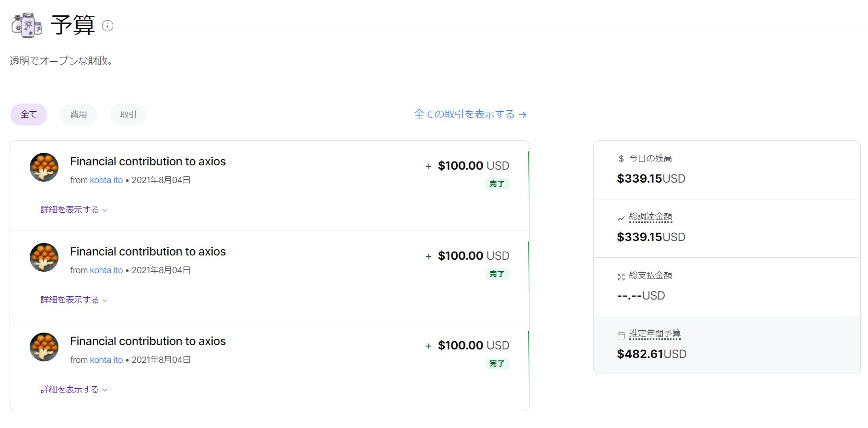This screenshot has width=868, height=428.
Task: Click the 総調達金額 underlined label
Action: (x=650, y=217)
